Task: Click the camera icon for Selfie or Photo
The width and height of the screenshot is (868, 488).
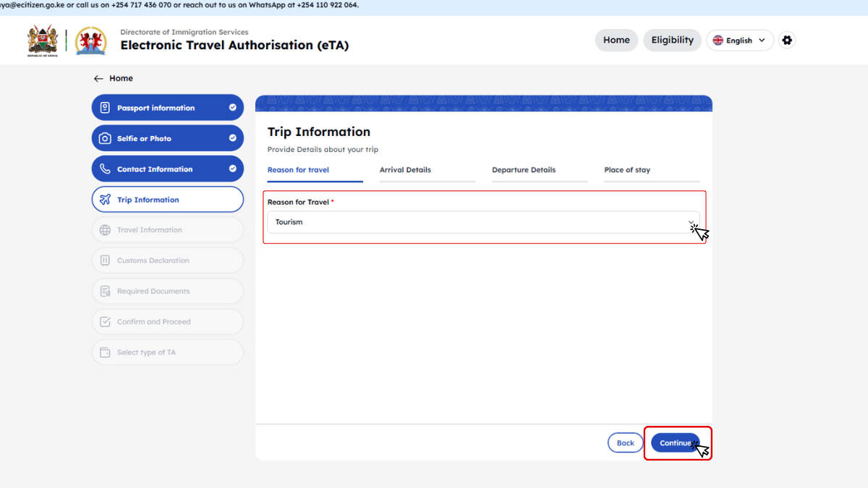Action: click(x=105, y=139)
